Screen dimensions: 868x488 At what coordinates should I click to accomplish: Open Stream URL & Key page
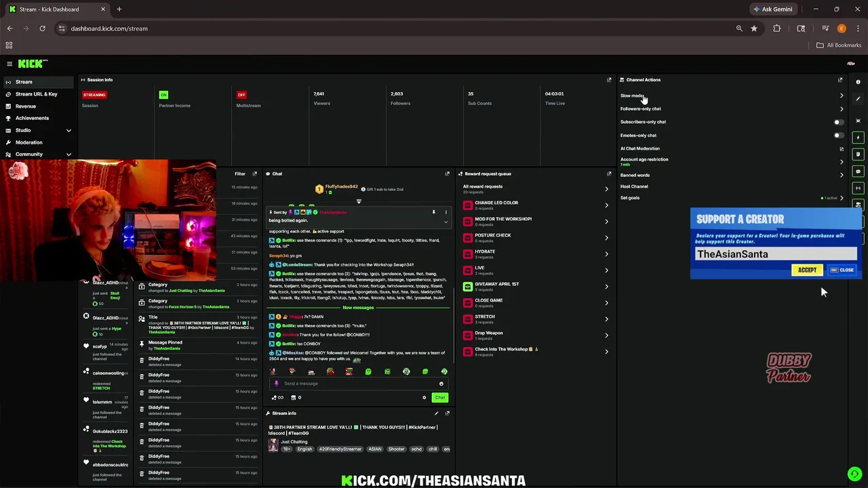click(39, 94)
